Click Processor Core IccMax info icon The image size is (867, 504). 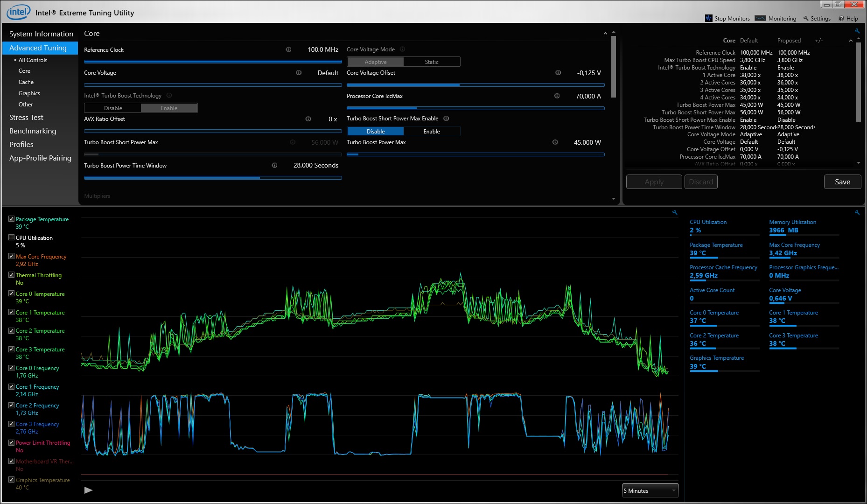[x=557, y=96]
